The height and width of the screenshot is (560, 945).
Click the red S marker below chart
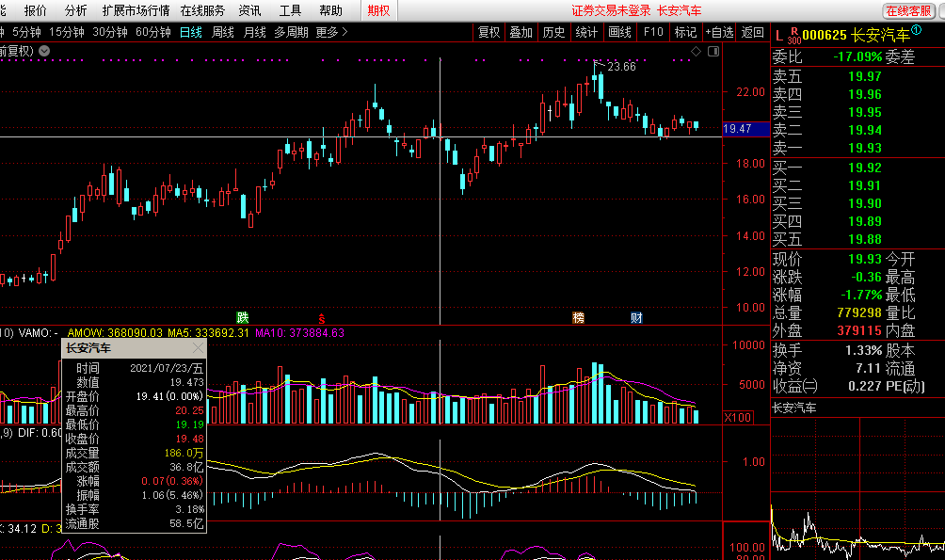tap(322, 318)
